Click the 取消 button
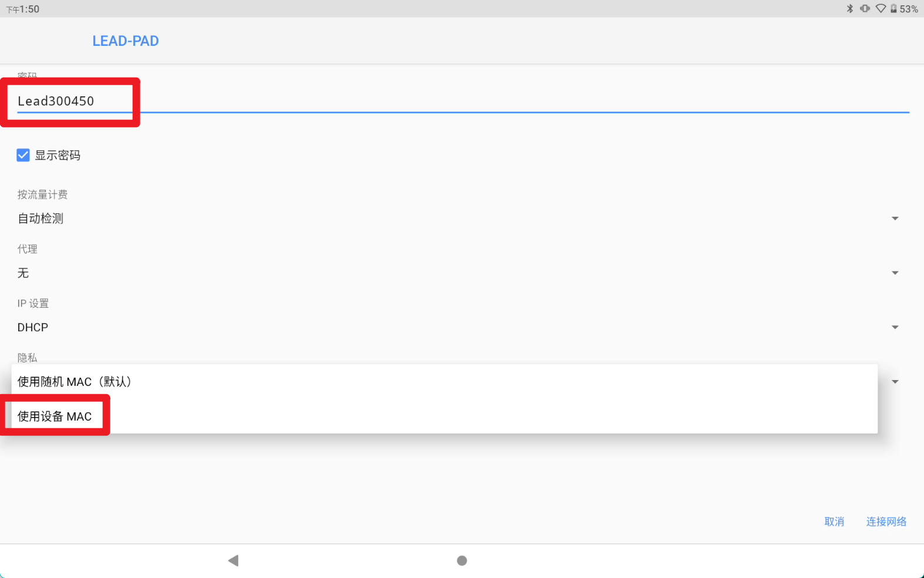Screen dimensions: 924x578 (834, 522)
